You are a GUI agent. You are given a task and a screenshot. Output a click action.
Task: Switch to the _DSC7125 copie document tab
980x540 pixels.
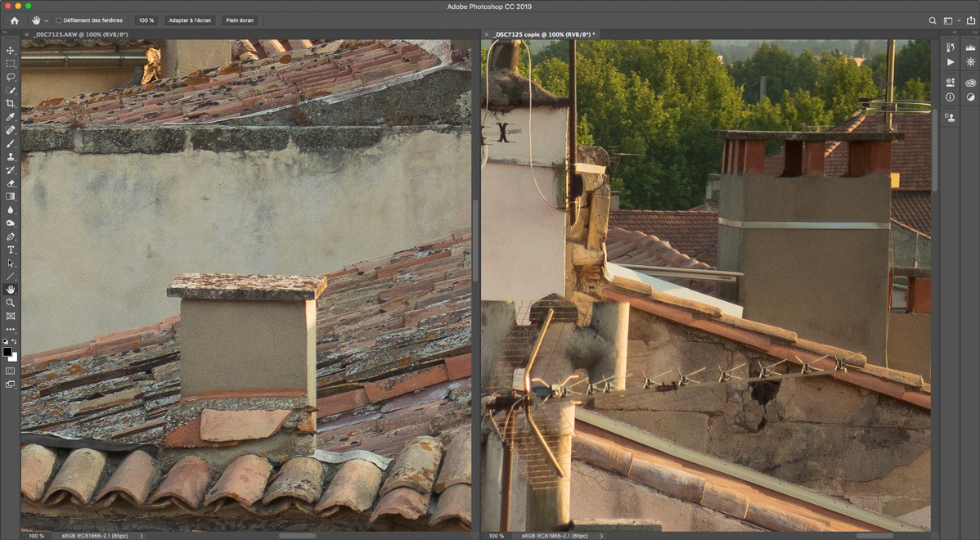pyautogui.click(x=544, y=34)
